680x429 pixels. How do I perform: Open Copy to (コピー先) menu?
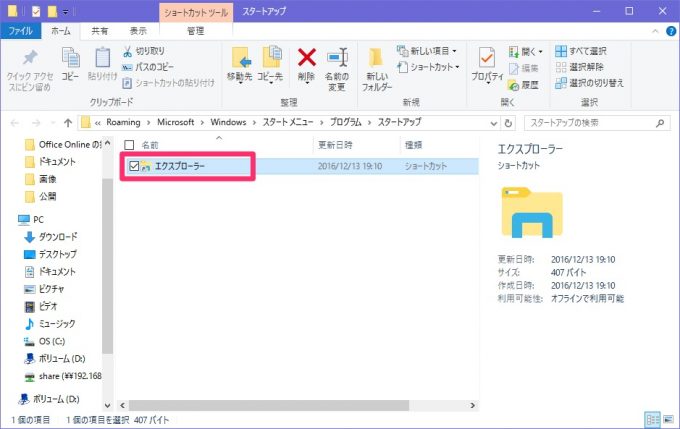pos(270,65)
